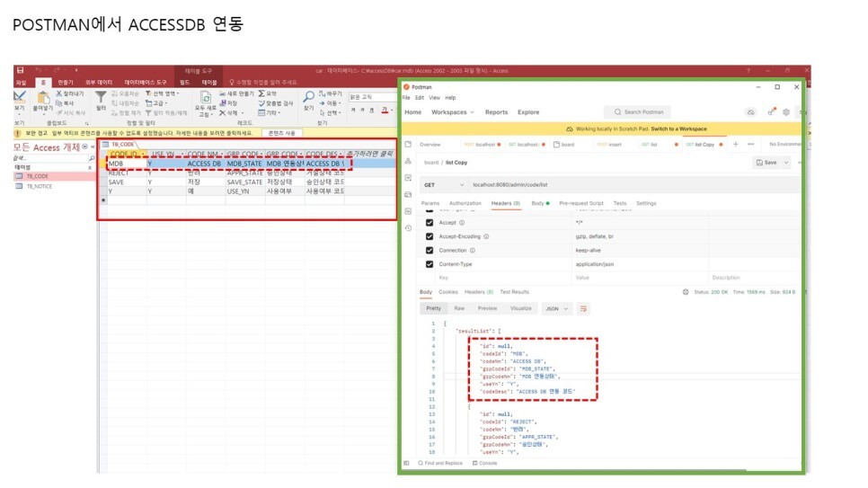Open the Postman Edit menu
Screen dimensions: 868x488
(420, 97)
